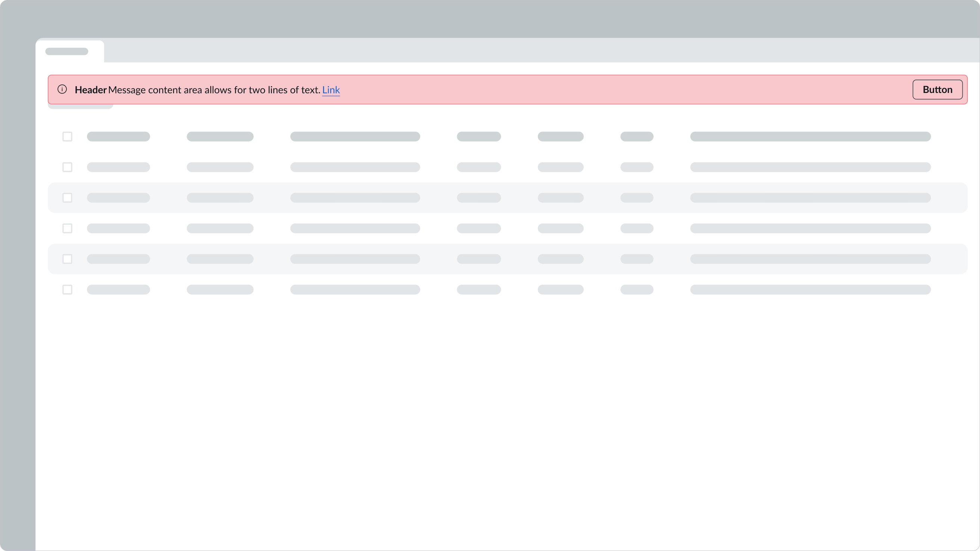
Task: Tick the checkbox in the header row
Action: click(67, 137)
